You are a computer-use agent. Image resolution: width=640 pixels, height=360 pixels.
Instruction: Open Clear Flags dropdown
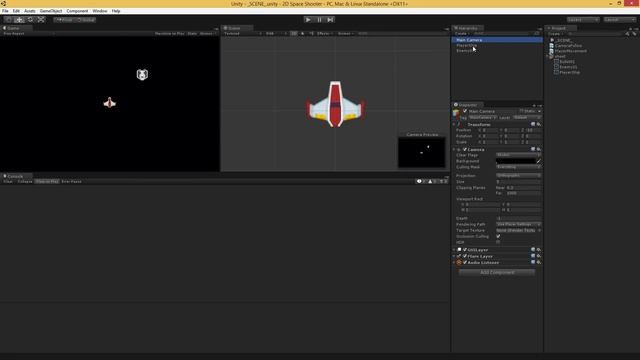point(518,155)
